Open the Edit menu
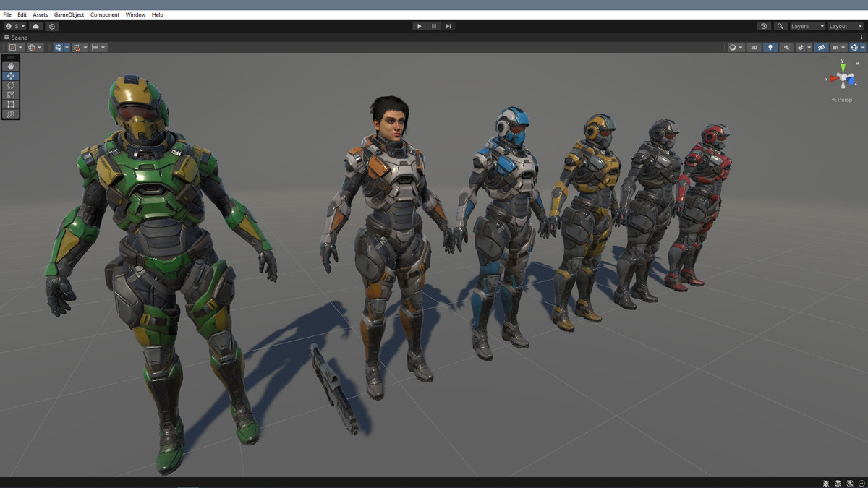The width and height of the screenshot is (868, 488). click(22, 14)
